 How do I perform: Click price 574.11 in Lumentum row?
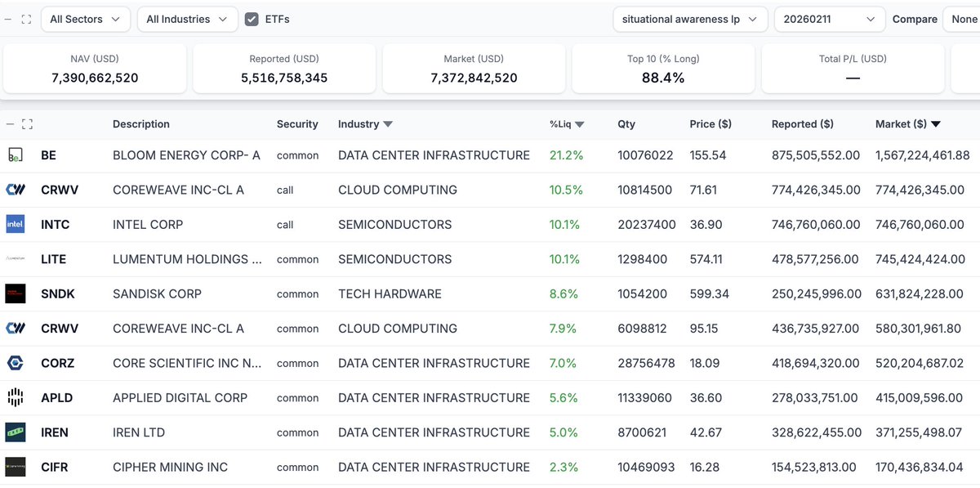(707, 259)
